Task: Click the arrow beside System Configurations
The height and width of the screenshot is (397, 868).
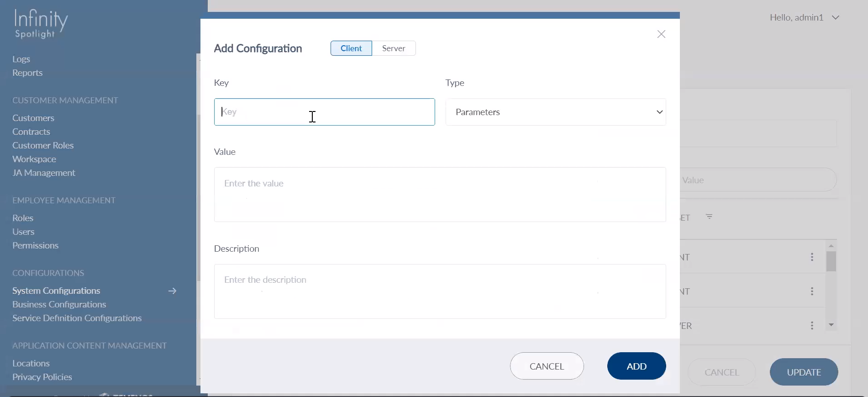Action: [x=172, y=291]
